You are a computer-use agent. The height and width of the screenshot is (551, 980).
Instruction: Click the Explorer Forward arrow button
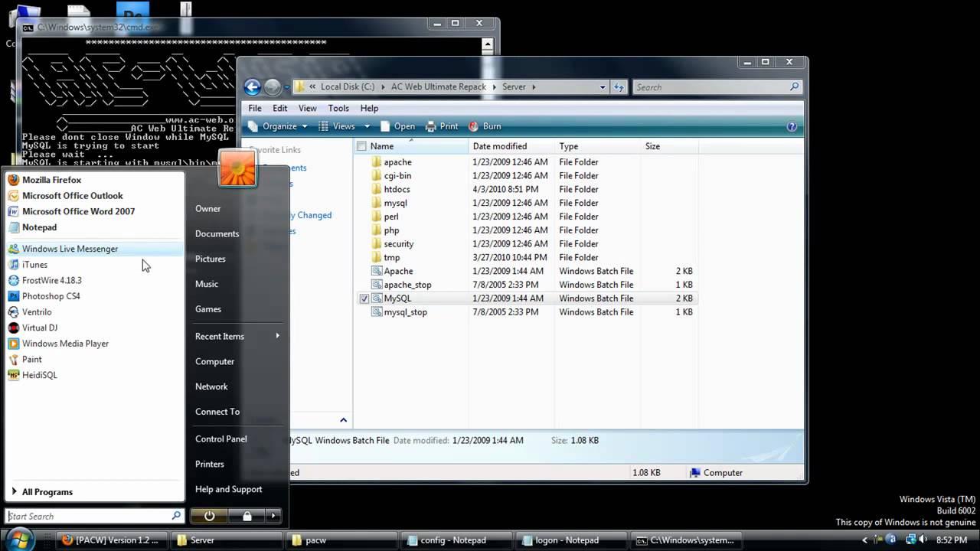(x=272, y=86)
